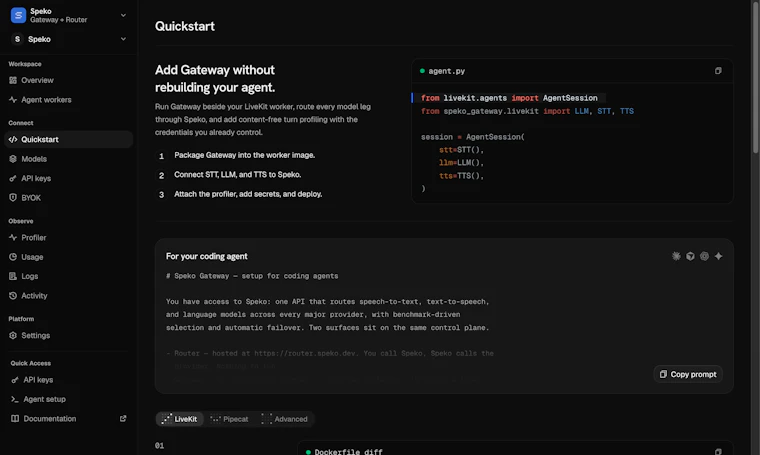Click the 'agent.py' file name label

pyautogui.click(x=446, y=71)
